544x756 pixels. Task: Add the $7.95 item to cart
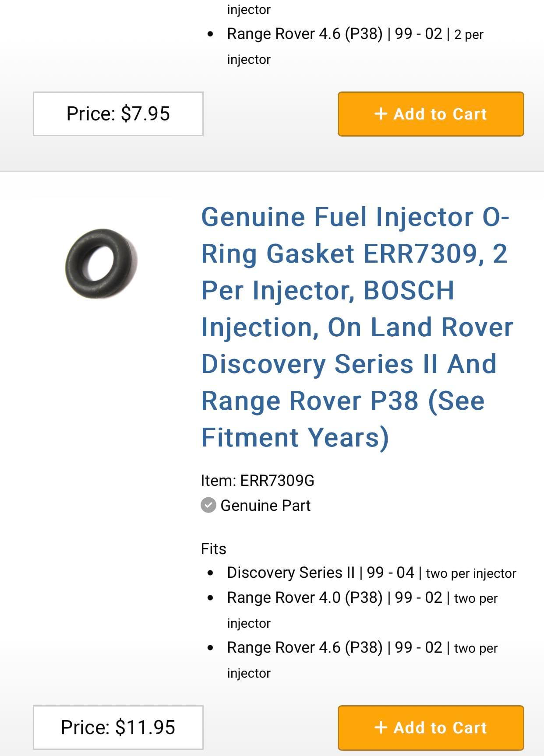click(x=431, y=114)
